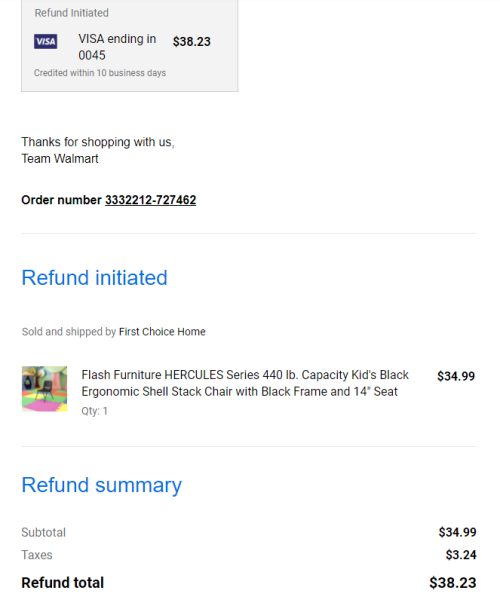The width and height of the screenshot is (500, 615).
Task: Click the Credited within 10 business days note
Action: (x=100, y=73)
